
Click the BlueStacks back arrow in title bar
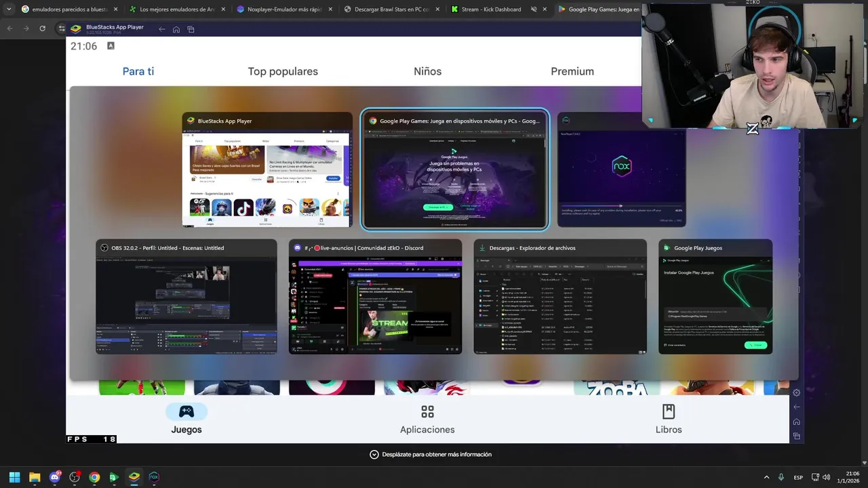161,29
